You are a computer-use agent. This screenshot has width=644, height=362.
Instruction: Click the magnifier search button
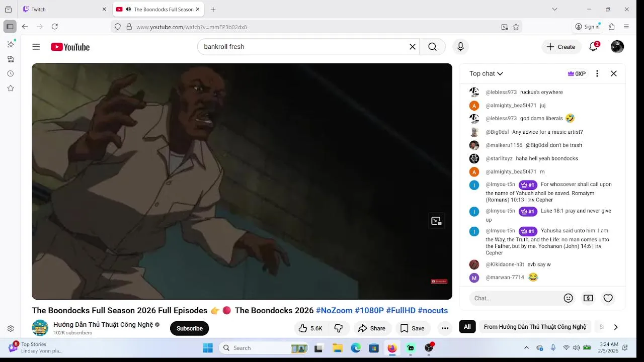click(432, 47)
